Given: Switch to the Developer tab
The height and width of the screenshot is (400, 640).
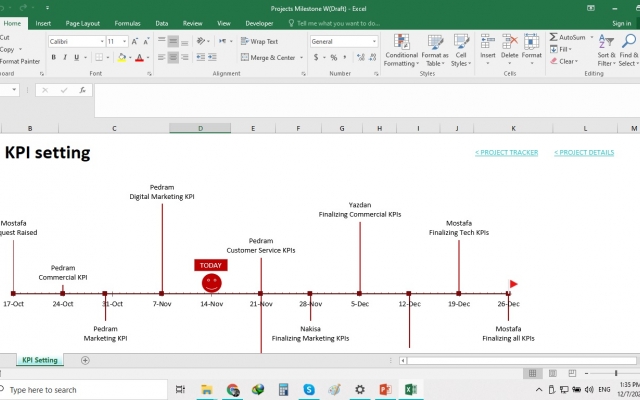Looking at the screenshot, I should (259, 23).
